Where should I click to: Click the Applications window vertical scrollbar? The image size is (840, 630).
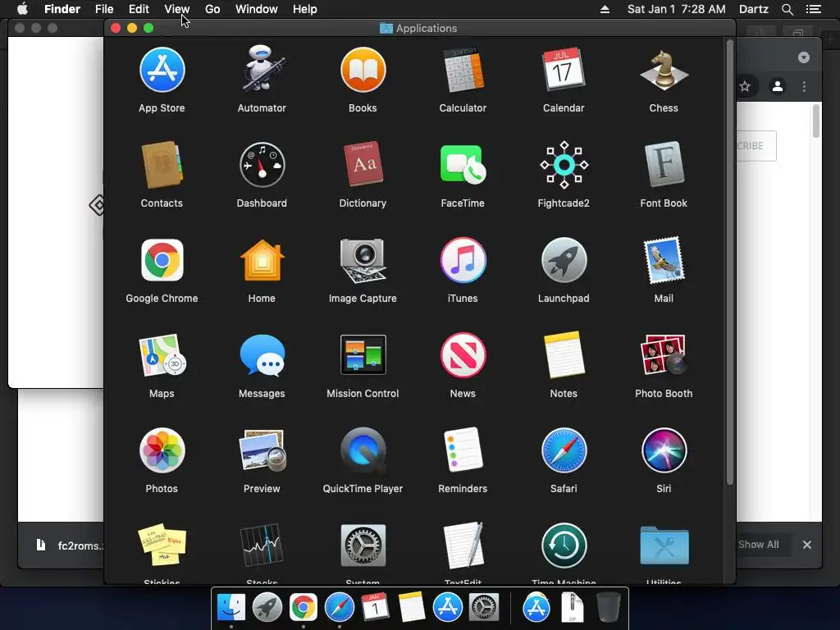(729, 262)
